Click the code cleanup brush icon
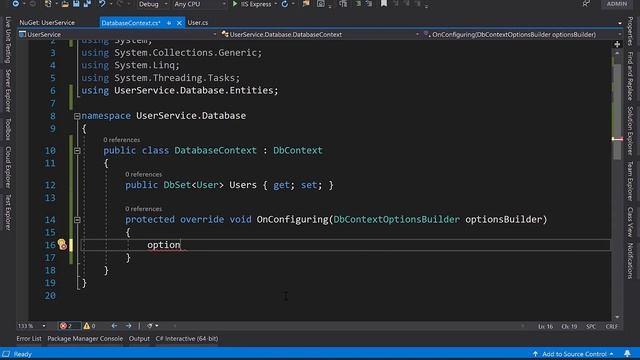 pyautogui.click(x=150, y=326)
